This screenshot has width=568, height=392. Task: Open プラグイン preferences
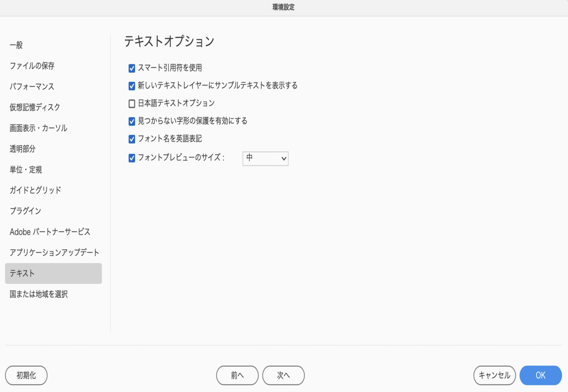(25, 211)
